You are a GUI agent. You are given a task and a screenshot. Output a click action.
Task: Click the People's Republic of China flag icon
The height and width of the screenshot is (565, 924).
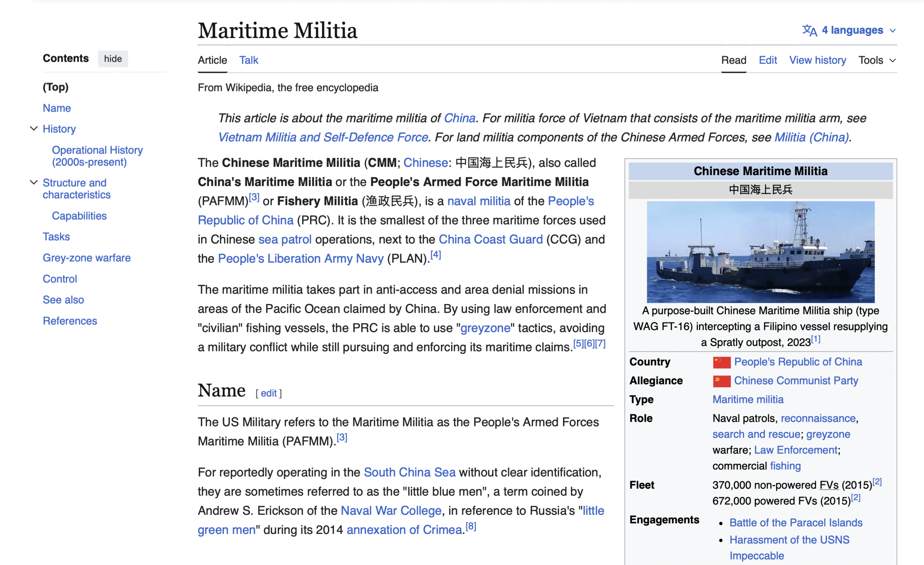[722, 362]
